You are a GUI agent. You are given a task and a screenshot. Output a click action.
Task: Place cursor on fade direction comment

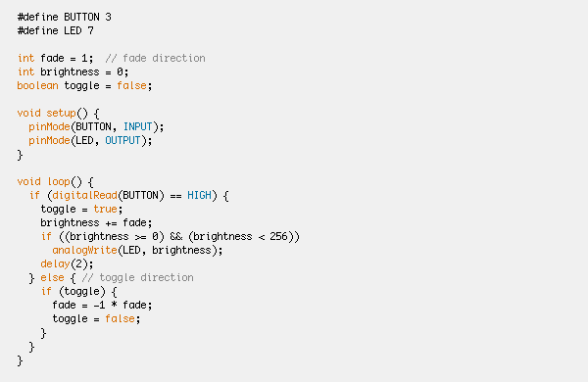click(x=155, y=58)
